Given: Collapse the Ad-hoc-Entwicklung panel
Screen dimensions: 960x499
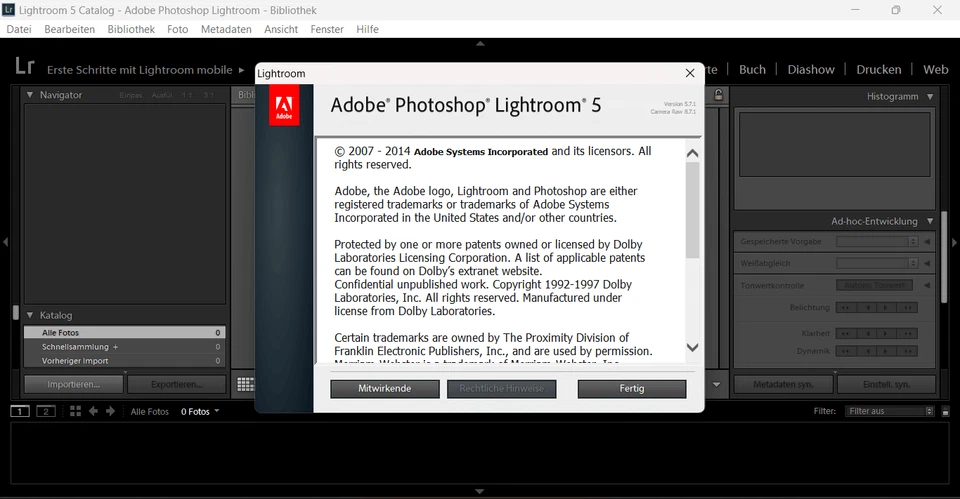Looking at the screenshot, I should tap(930, 221).
